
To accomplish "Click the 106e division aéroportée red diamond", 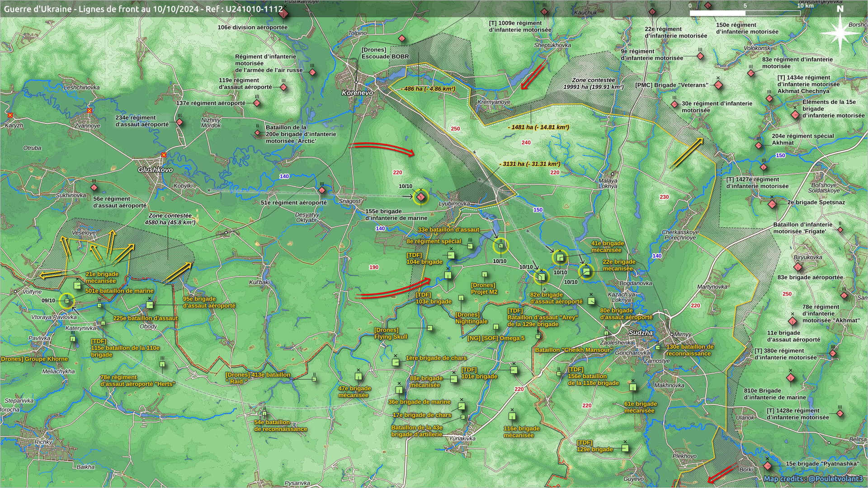I will pyautogui.click(x=283, y=14).
